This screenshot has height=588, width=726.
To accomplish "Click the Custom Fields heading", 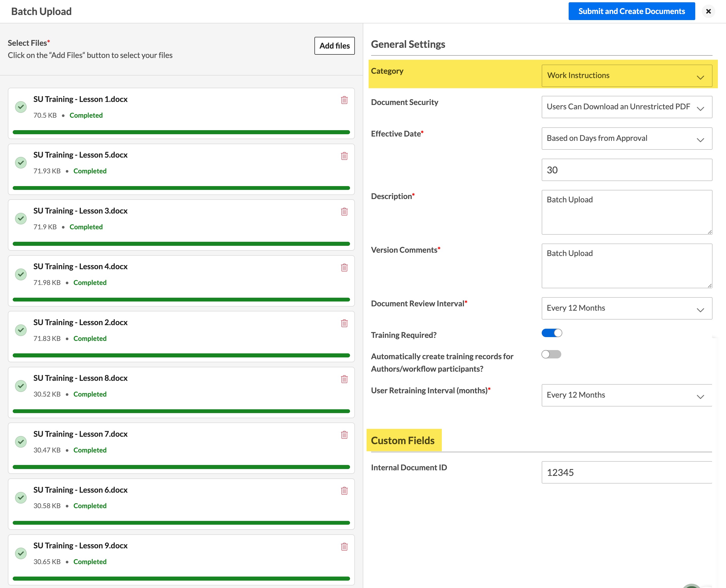I will click(x=403, y=440).
